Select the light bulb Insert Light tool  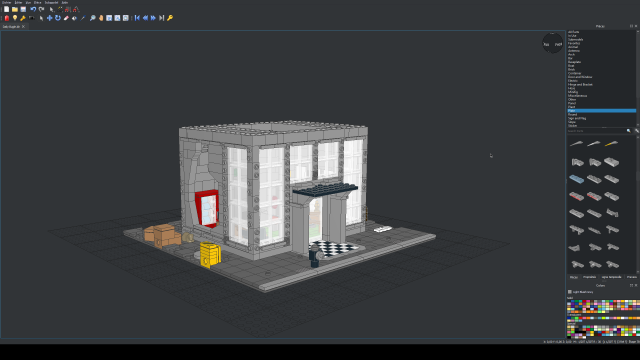point(15,18)
